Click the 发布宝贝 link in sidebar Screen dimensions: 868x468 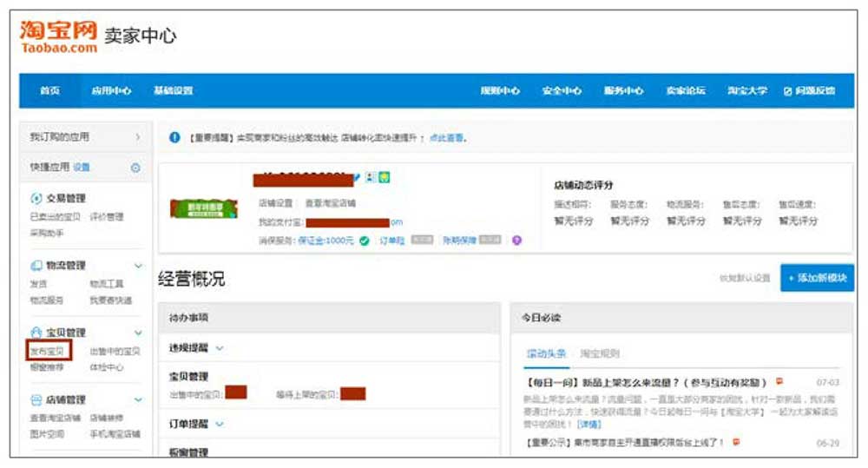coord(48,352)
